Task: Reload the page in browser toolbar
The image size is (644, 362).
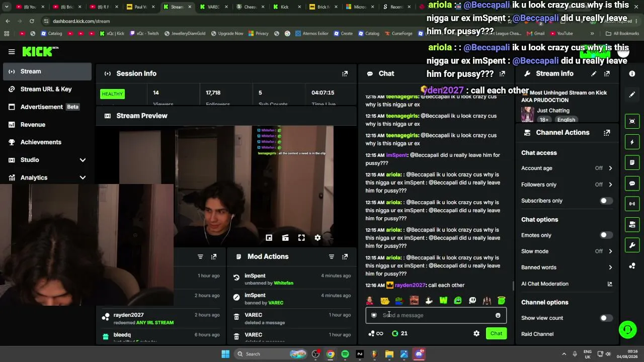Action: pos(32,21)
